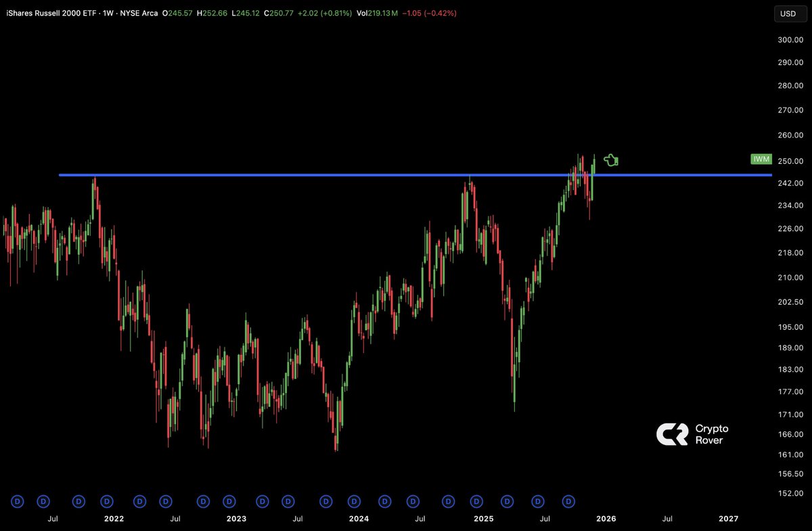Click the 2026 time axis label
This screenshot has height=531, width=812.
[x=606, y=519]
